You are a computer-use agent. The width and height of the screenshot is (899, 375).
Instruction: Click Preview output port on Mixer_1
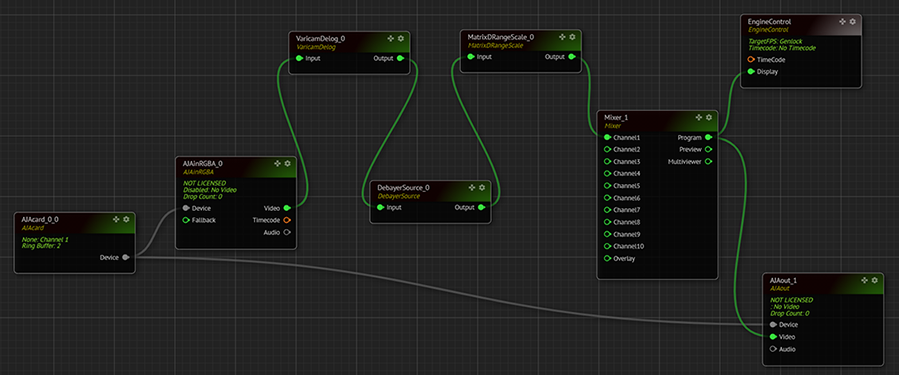[x=708, y=149]
